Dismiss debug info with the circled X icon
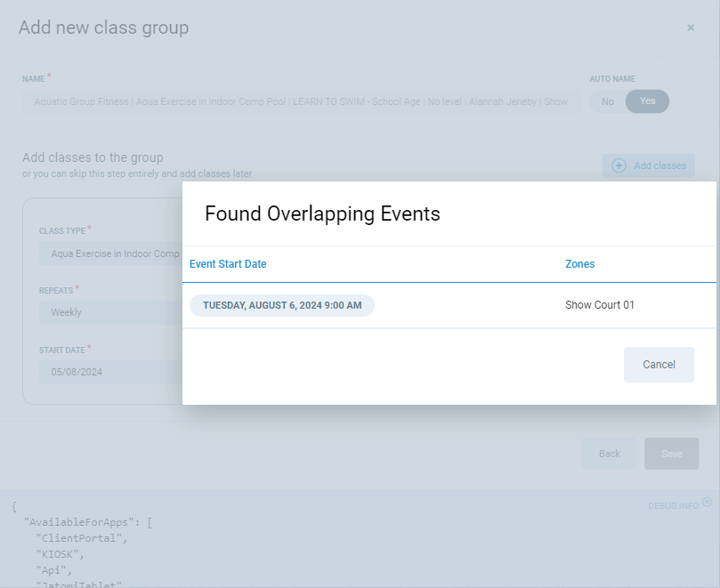Viewport: 720px width, 588px height. 707,502
